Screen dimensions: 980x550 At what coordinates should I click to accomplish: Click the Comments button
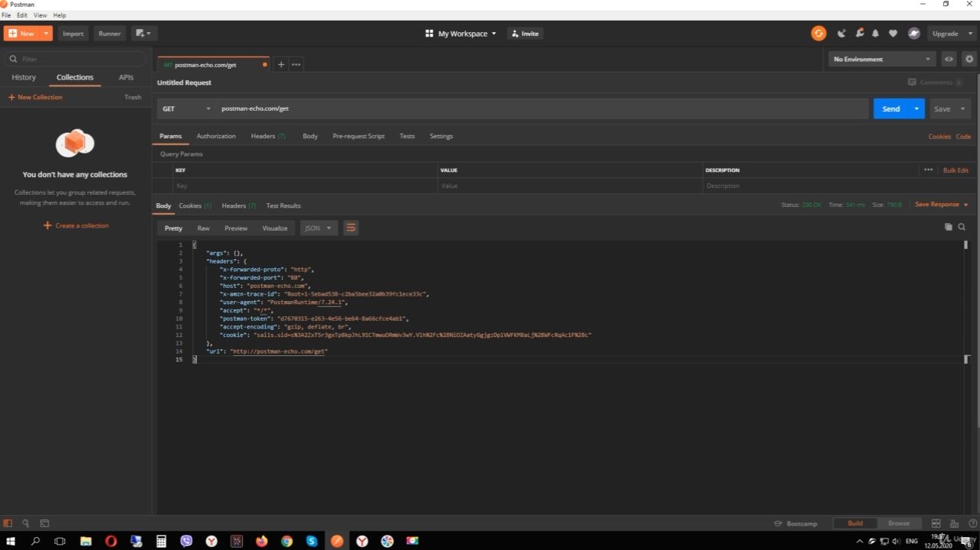point(935,82)
